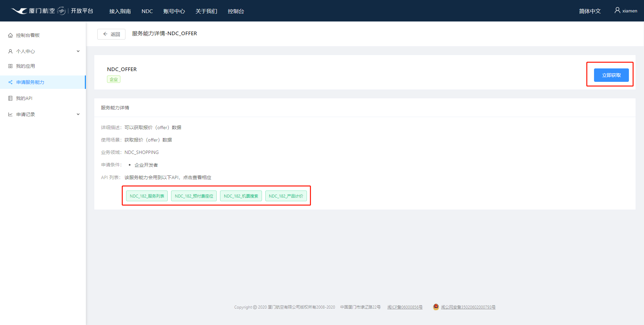Open the 闽ICP备06000856号 footer link
The image size is (644, 325).
tap(405, 307)
